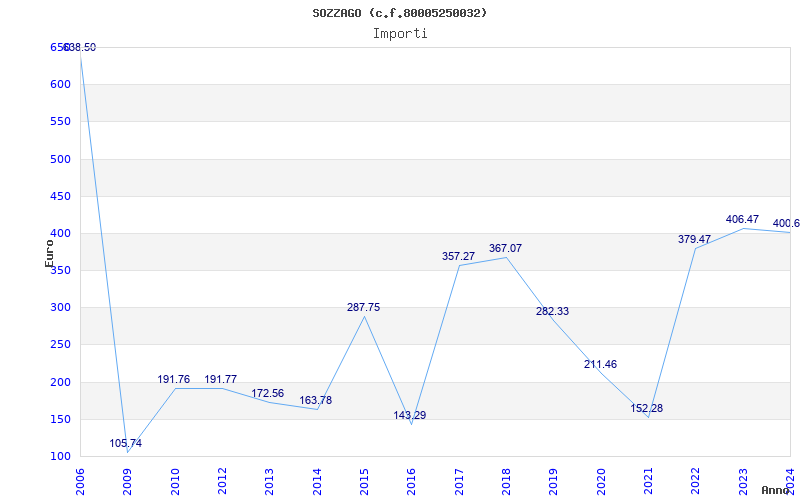Click the y-axis value 450
Viewport: 800px width, 500px height.
tap(60, 196)
